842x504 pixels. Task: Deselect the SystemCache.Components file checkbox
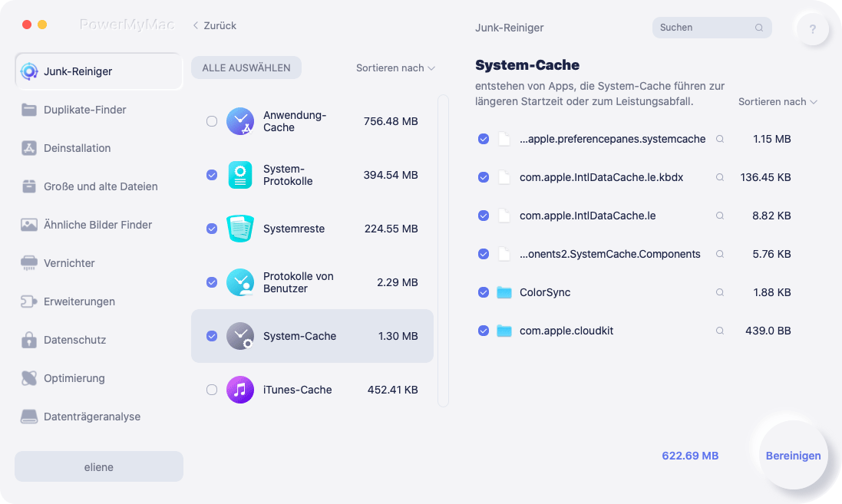tap(484, 254)
